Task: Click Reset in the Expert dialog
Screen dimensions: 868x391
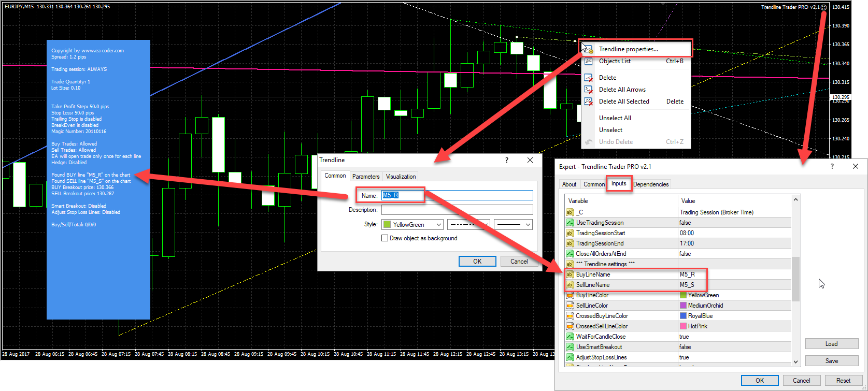Action: click(843, 381)
